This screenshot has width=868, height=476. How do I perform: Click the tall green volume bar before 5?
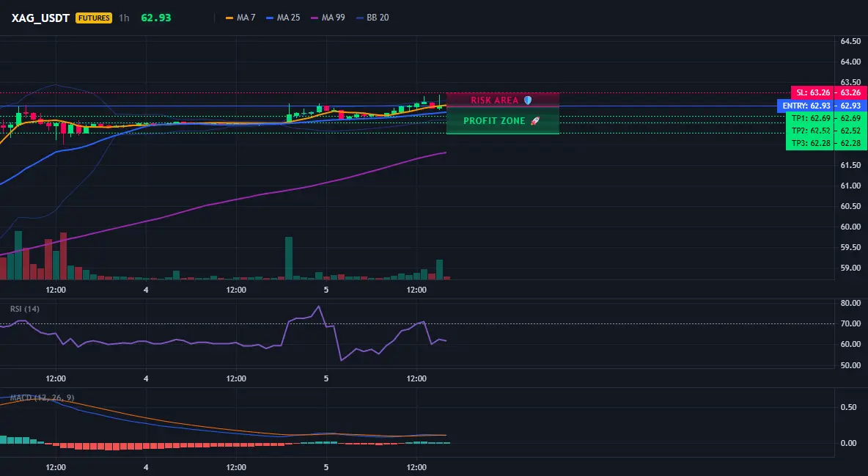[288, 258]
